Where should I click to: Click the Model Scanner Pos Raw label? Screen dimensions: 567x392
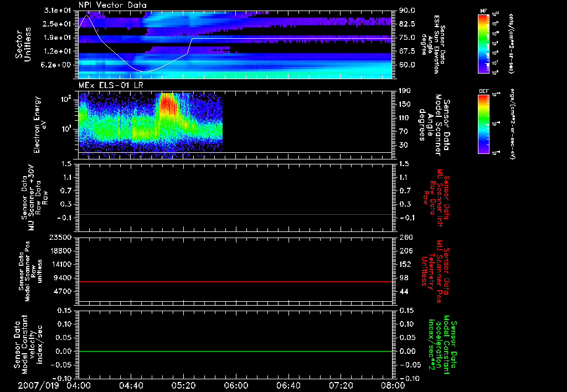tap(31, 271)
